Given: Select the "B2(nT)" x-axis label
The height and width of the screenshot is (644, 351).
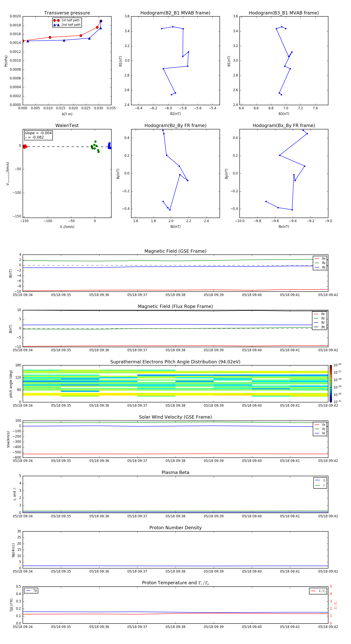Looking at the screenshot, I should [x=175, y=114].
